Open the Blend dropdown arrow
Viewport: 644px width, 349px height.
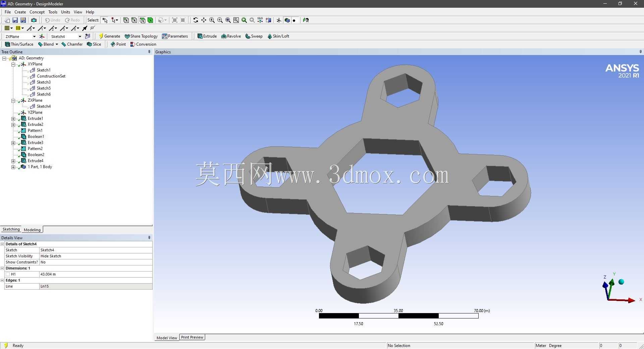click(x=57, y=44)
